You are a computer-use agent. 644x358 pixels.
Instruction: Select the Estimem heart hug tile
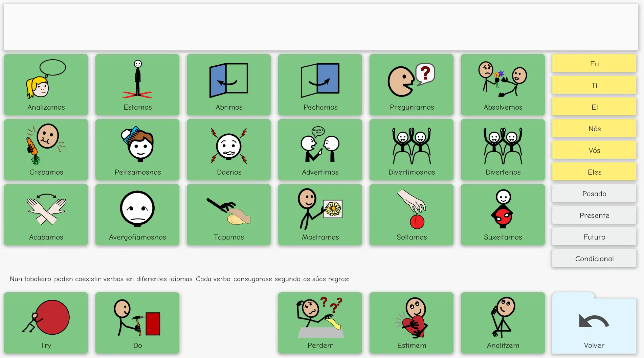[412, 323]
